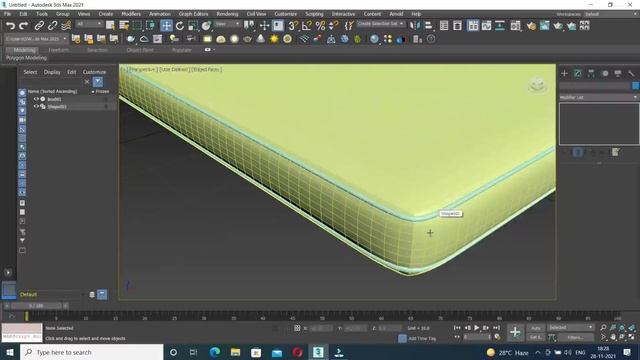Activate the Select and Scale tool
Screen dimensions: 640x360
[x=193, y=26]
